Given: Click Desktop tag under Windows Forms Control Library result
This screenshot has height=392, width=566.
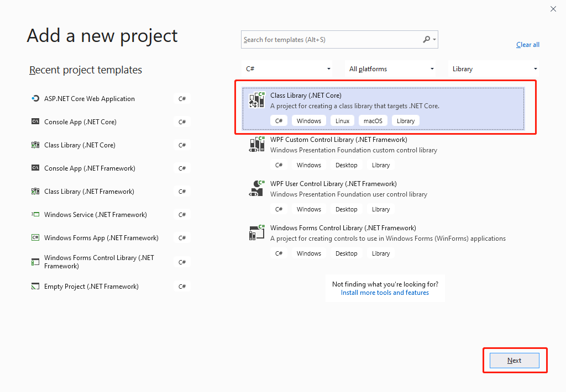Looking at the screenshot, I should coord(346,253).
